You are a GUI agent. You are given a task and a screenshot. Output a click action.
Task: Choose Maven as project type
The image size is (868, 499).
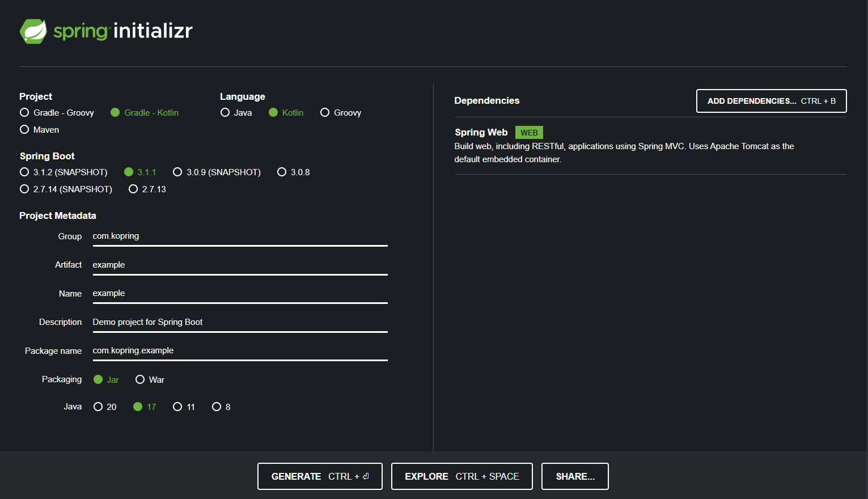pos(40,130)
